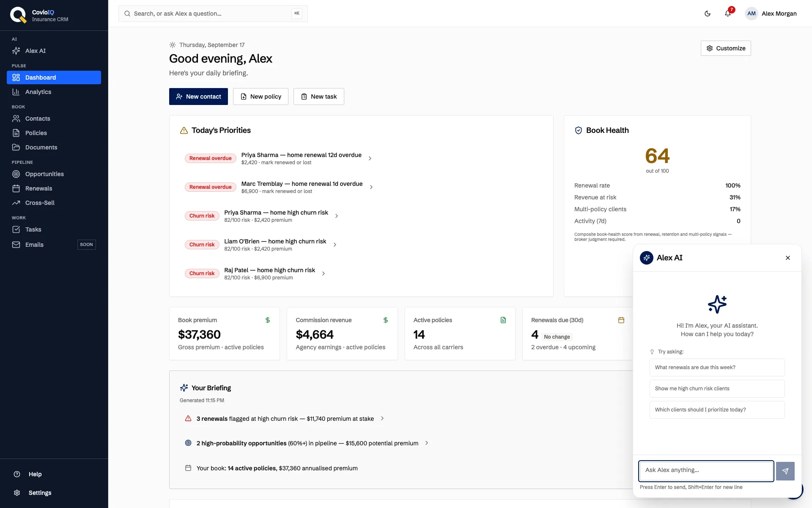Open Policies in sidebar
The width and height of the screenshot is (812, 508).
54,133
